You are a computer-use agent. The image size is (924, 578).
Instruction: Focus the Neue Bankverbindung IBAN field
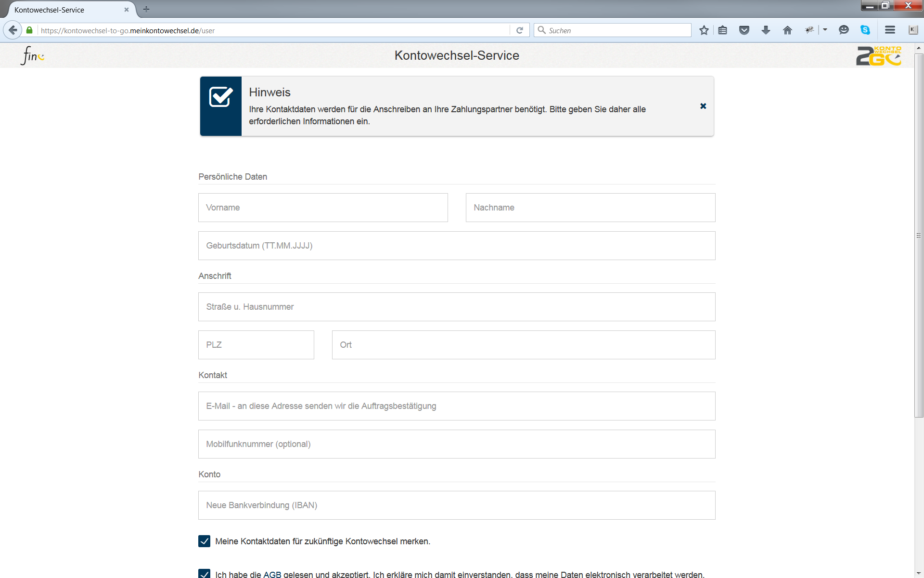click(x=457, y=505)
